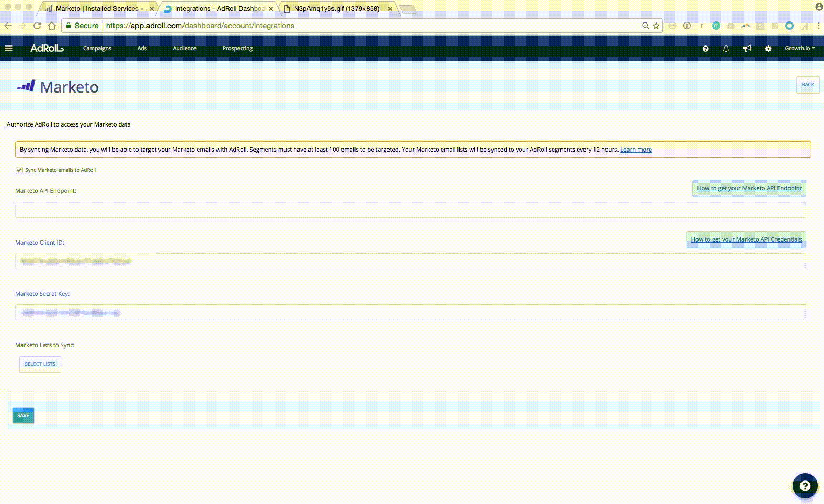The height and width of the screenshot is (504, 824).
Task: Click the browser forward arrow
Action: [x=22, y=26]
